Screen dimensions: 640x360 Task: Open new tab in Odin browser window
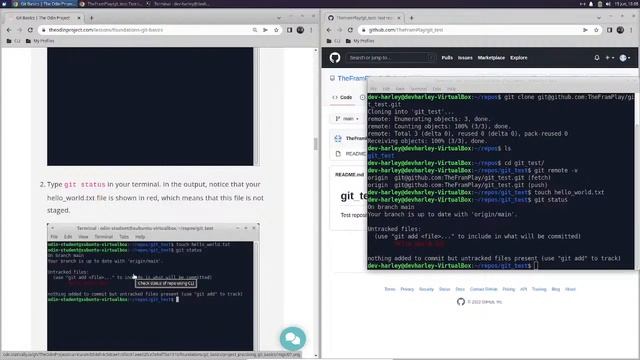pyautogui.click(x=91, y=18)
